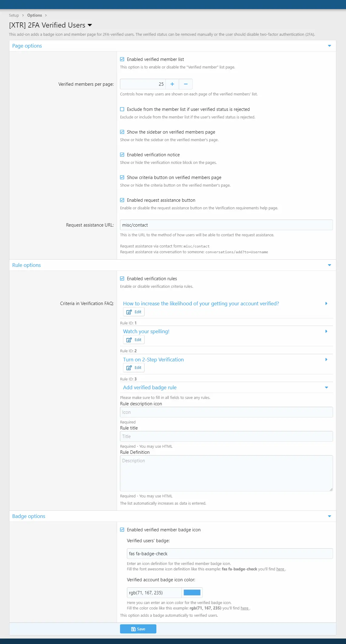This screenshot has width=346, height=644.
Task: Collapse the Rule options section
Action: coord(329,265)
